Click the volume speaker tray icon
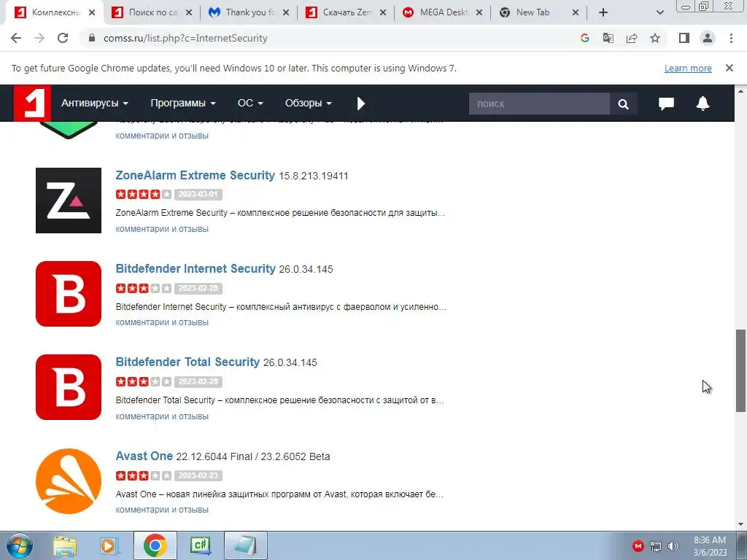747x560 pixels. (673, 546)
